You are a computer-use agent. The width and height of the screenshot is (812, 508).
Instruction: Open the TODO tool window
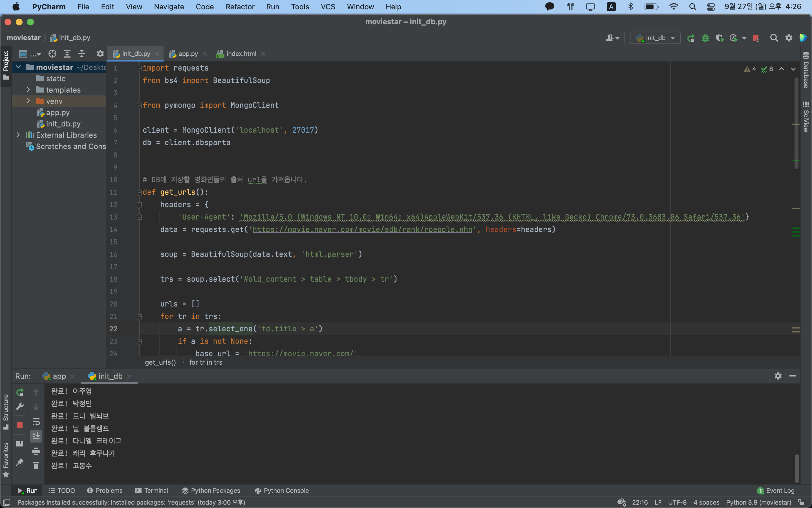[62, 491]
